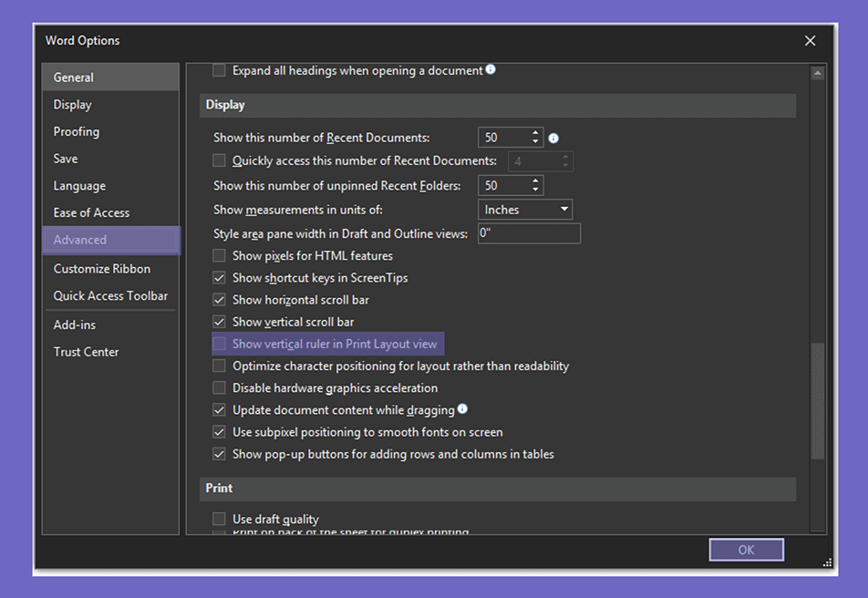
Task: Select the General category
Action: click(110, 77)
